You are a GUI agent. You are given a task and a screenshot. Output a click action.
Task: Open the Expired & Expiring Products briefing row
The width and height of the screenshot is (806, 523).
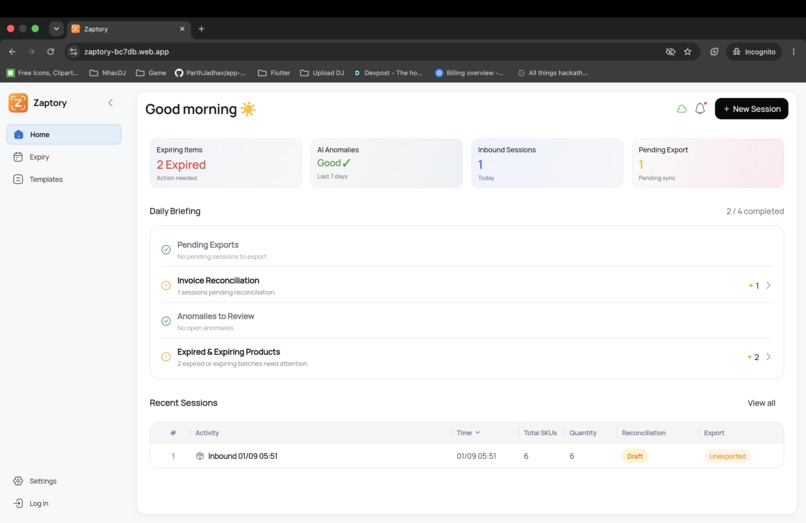coord(467,357)
